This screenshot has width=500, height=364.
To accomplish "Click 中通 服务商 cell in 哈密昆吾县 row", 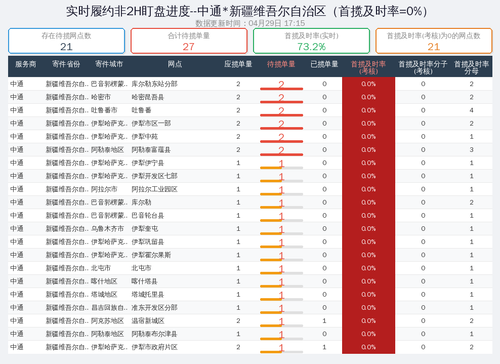I will pos(17,97).
